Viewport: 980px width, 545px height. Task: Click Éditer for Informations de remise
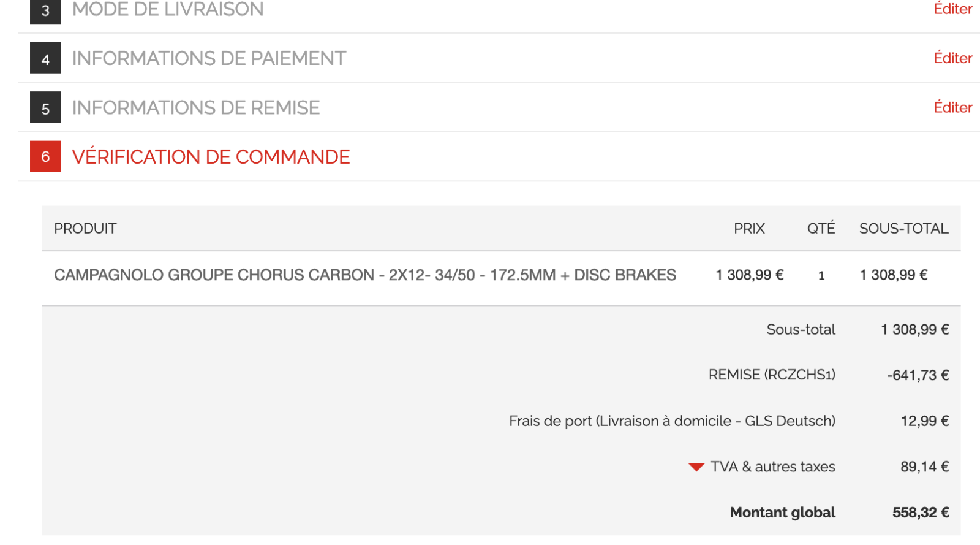click(x=952, y=107)
